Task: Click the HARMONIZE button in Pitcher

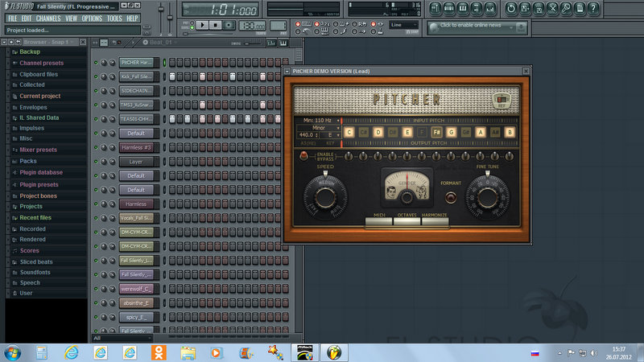Action: point(435,221)
